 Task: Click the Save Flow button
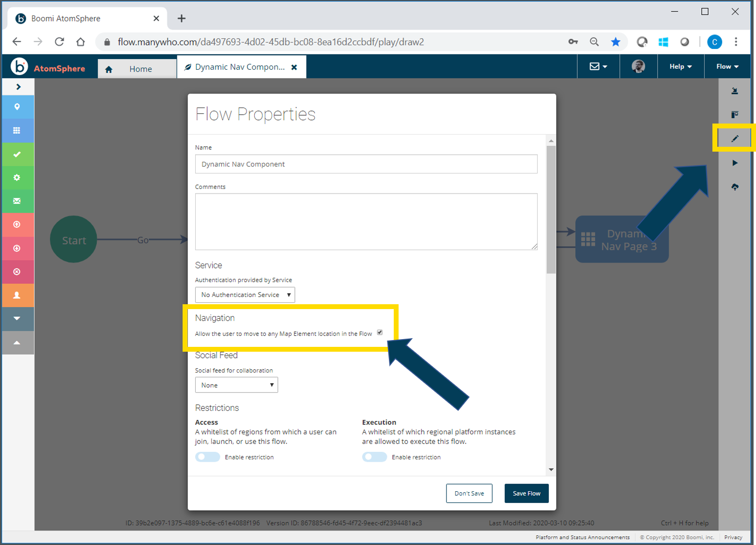point(526,493)
